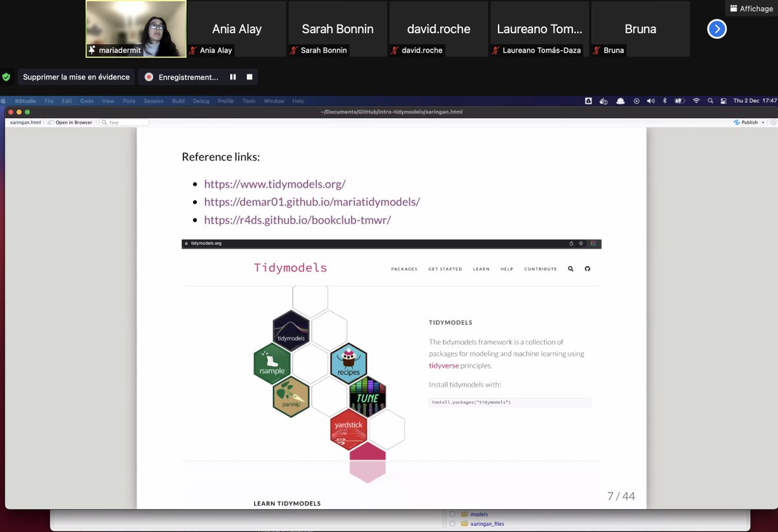
Task: Open the File menu
Action: click(x=49, y=101)
